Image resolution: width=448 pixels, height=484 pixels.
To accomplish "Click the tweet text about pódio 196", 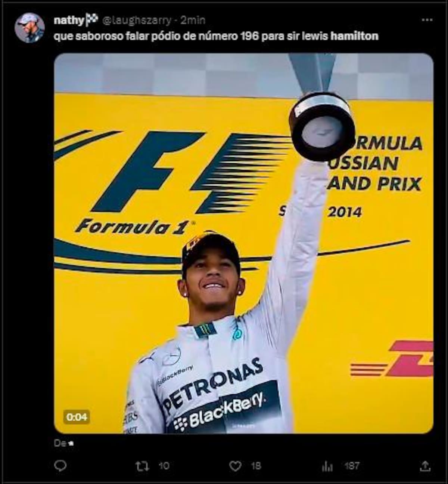I will [216, 36].
